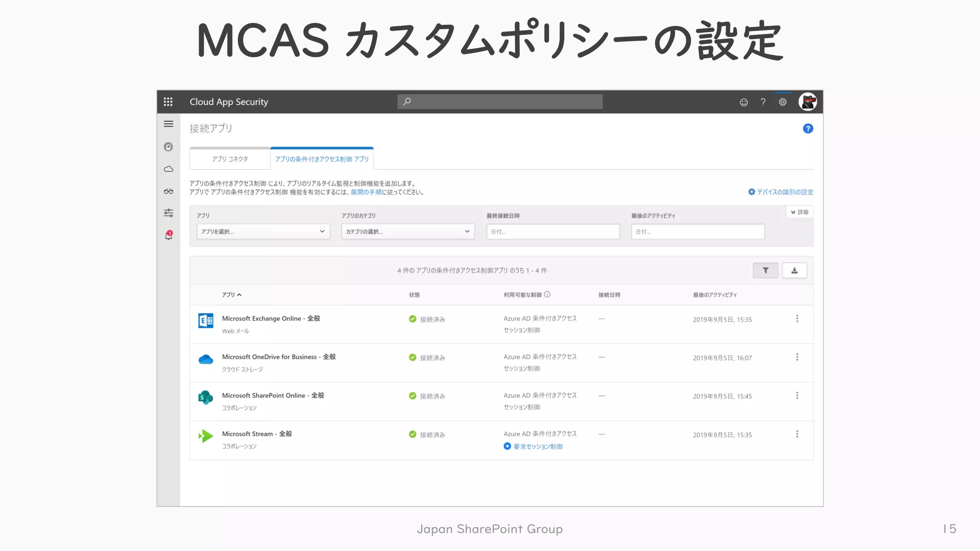Screen dimensions: 980x551
Task: Open the カテゴリの選択 dropdown
Action: (x=408, y=231)
